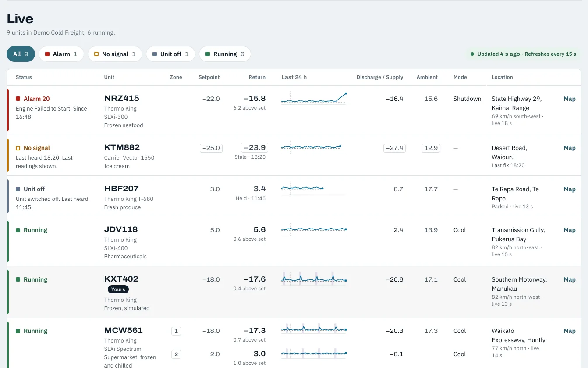Click the Status column header
Screen dimensions: 588x368
[x=24, y=77]
